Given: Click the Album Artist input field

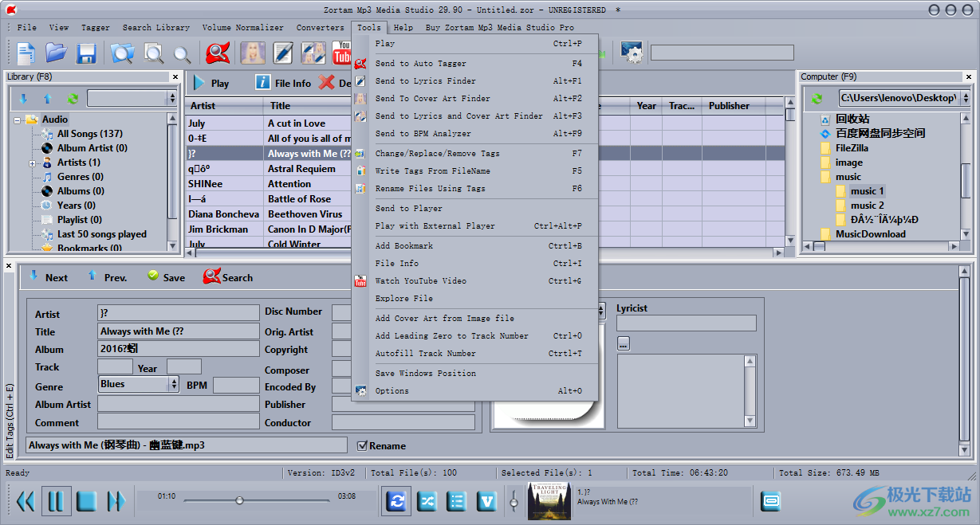Looking at the screenshot, I should [179, 404].
